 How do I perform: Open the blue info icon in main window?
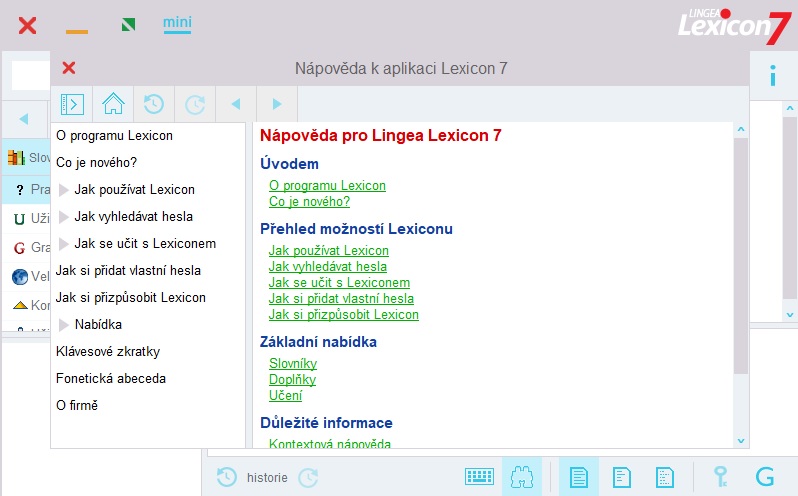(773, 75)
